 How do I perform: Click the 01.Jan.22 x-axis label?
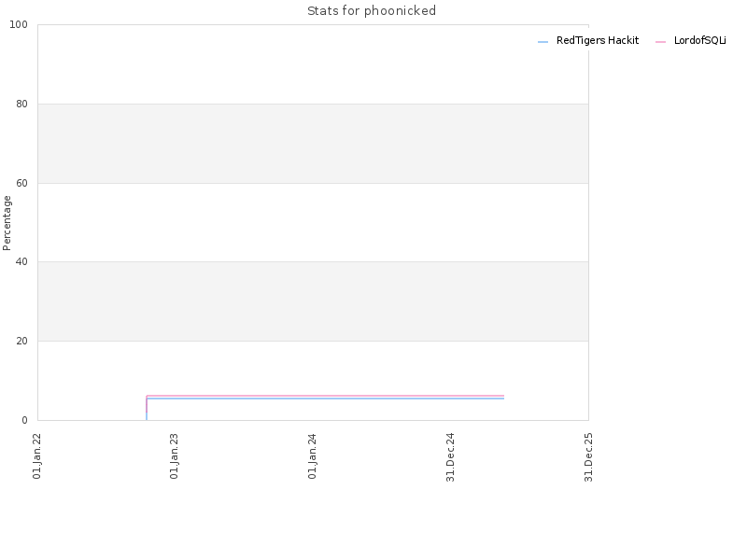pyautogui.click(x=37, y=456)
